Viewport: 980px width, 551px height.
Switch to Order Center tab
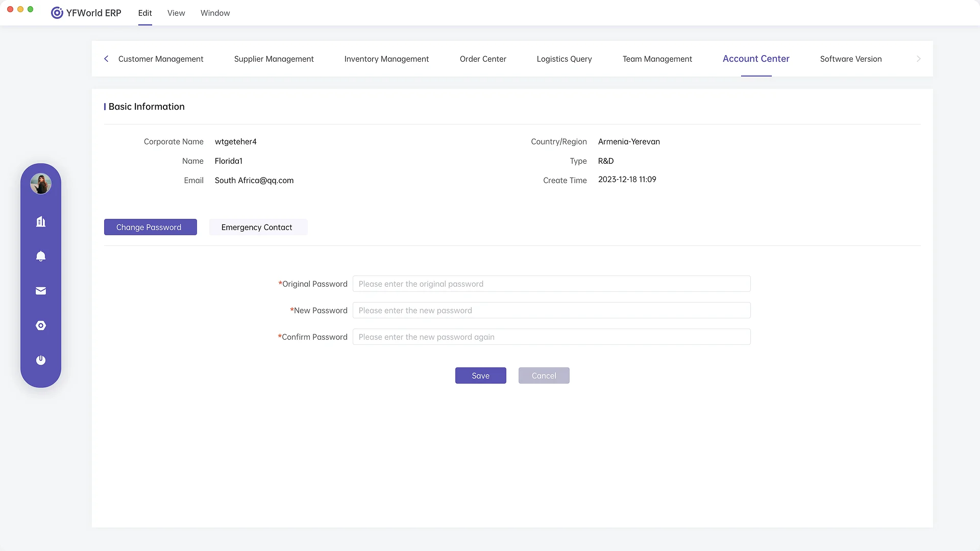coord(483,59)
